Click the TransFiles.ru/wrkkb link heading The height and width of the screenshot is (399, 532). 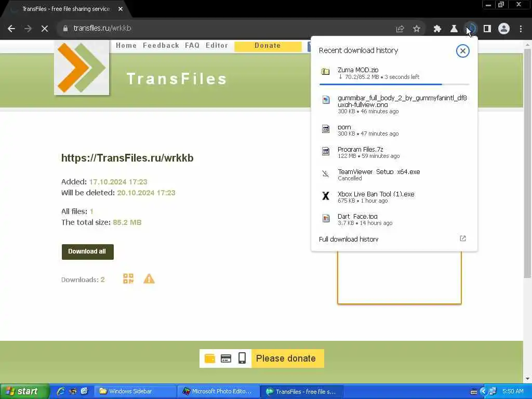point(127,158)
